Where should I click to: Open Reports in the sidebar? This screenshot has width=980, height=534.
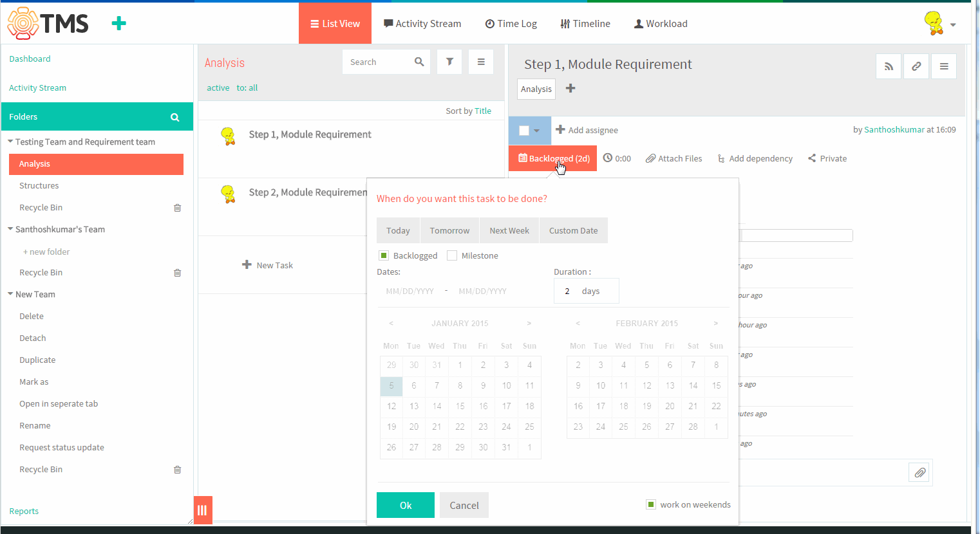click(x=24, y=511)
